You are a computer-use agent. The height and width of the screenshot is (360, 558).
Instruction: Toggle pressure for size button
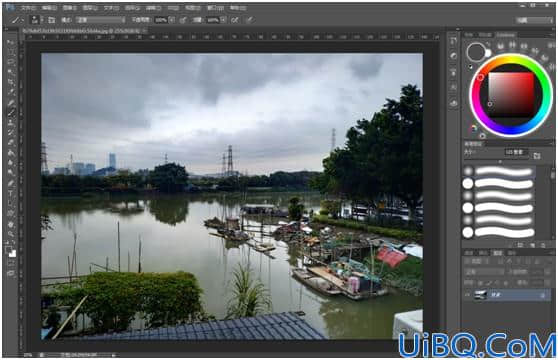click(x=250, y=20)
